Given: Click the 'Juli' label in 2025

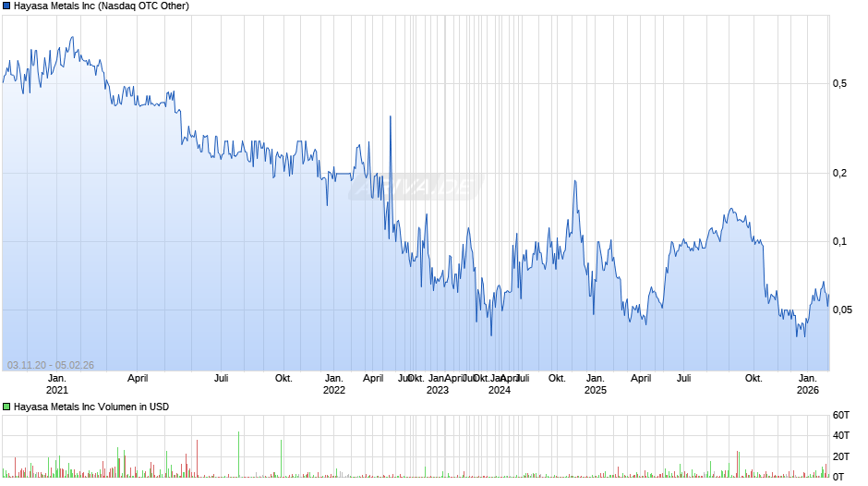Looking at the screenshot, I should (x=683, y=379).
